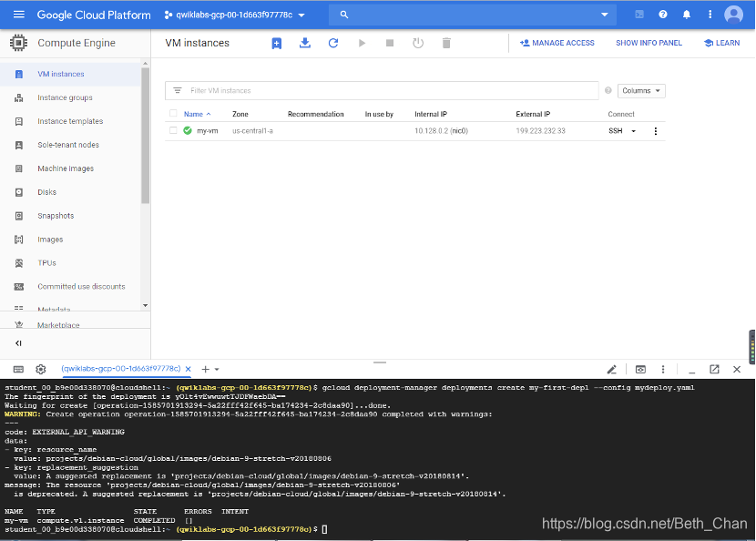Open the my-vm instance link
The width and height of the screenshot is (756, 541).
tap(208, 131)
